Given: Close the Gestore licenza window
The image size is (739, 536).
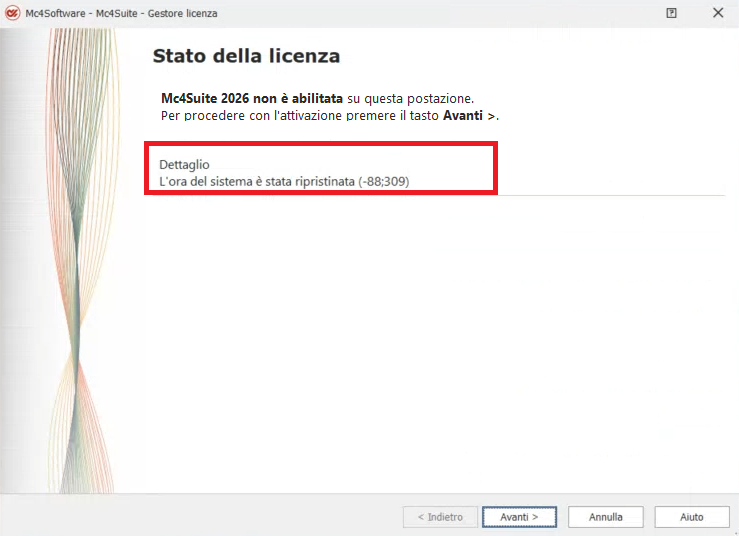Looking at the screenshot, I should 717,13.
